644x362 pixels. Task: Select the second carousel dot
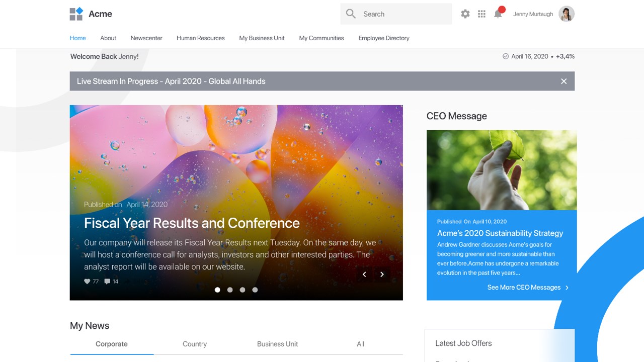(230, 290)
